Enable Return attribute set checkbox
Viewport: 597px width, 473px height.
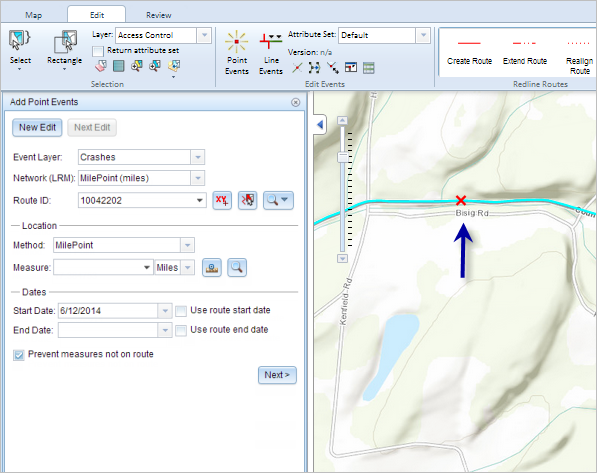(x=98, y=51)
